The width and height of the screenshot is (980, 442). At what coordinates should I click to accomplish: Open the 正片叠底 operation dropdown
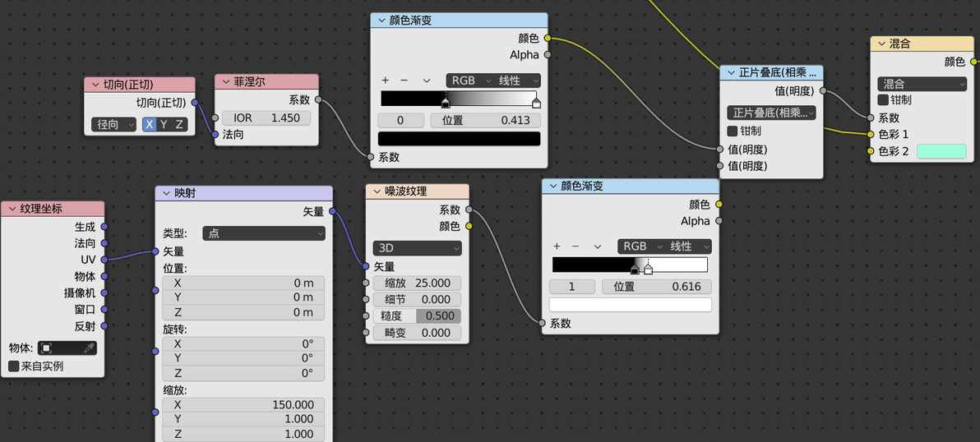[x=772, y=113]
